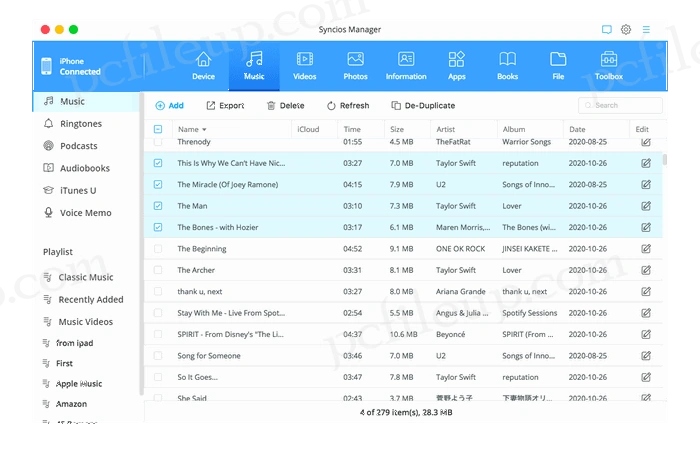Click the De-Duplicate toolbar icon

coord(396,105)
